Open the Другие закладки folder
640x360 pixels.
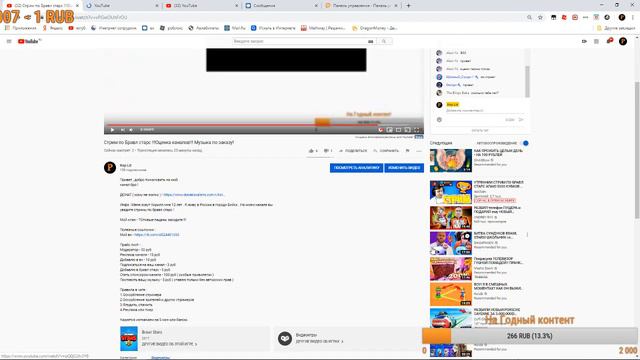coord(616,28)
